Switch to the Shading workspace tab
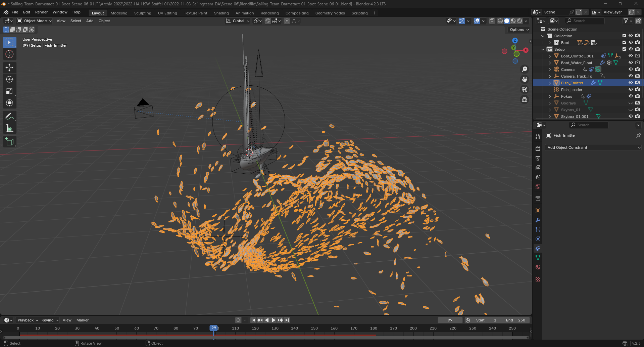The width and height of the screenshot is (644, 347). 221,13
